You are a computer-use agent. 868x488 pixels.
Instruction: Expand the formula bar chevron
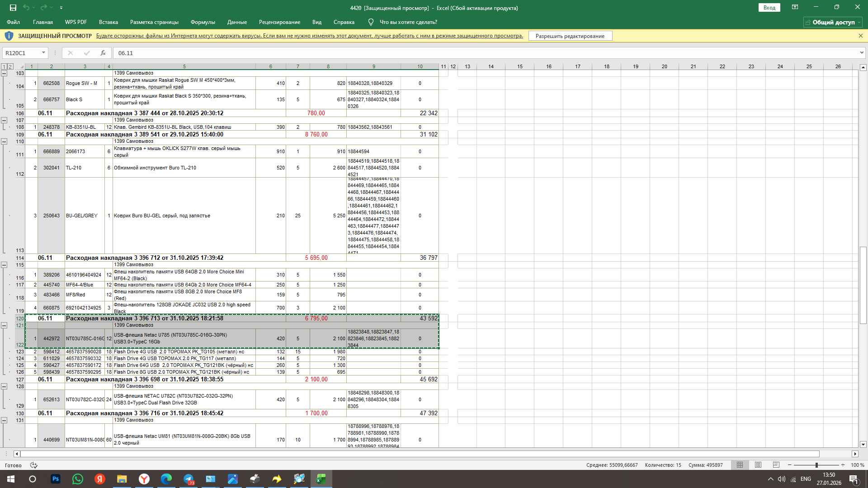point(861,53)
